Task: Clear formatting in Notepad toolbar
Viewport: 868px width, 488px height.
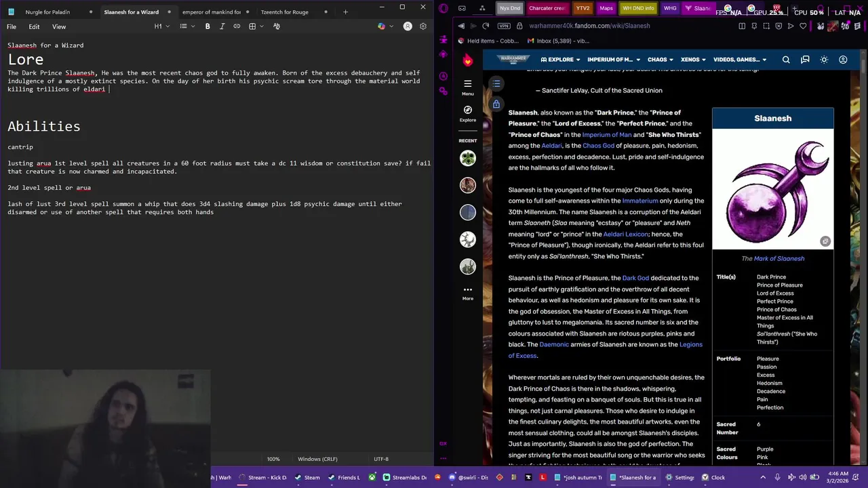Action: point(277,26)
